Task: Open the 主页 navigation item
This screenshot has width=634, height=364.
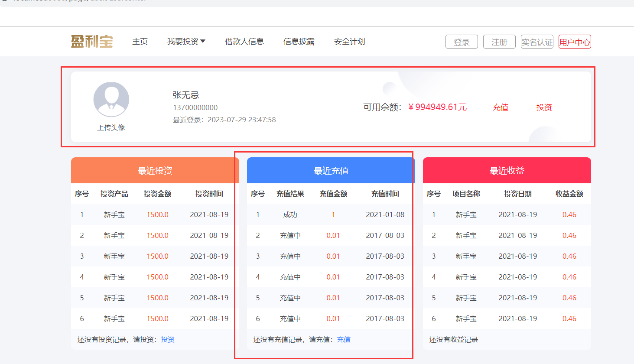Action: click(140, 42)
